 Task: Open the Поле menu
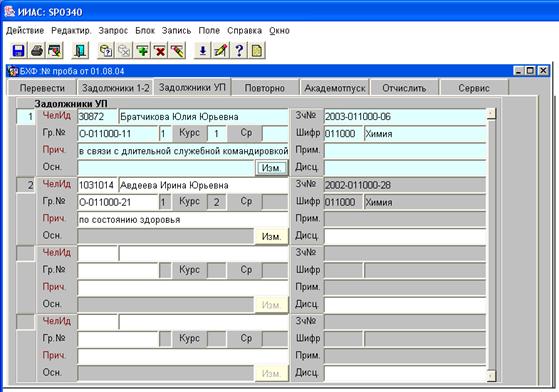click(209, 31)
